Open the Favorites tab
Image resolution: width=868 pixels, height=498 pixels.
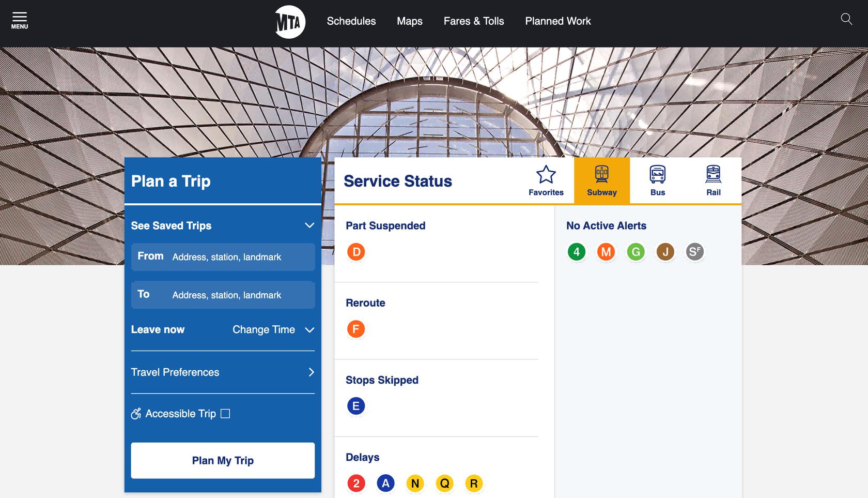(x=546, y=181)
